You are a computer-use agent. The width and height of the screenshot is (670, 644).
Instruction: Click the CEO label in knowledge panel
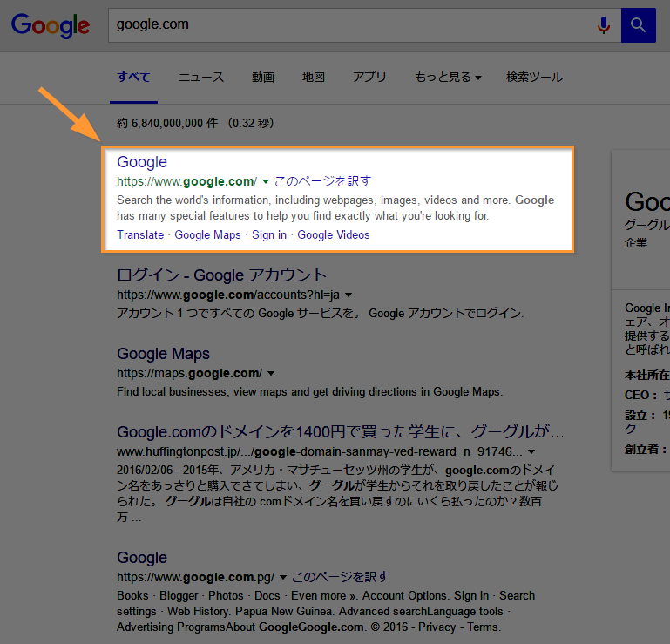(x=640, y=395)
